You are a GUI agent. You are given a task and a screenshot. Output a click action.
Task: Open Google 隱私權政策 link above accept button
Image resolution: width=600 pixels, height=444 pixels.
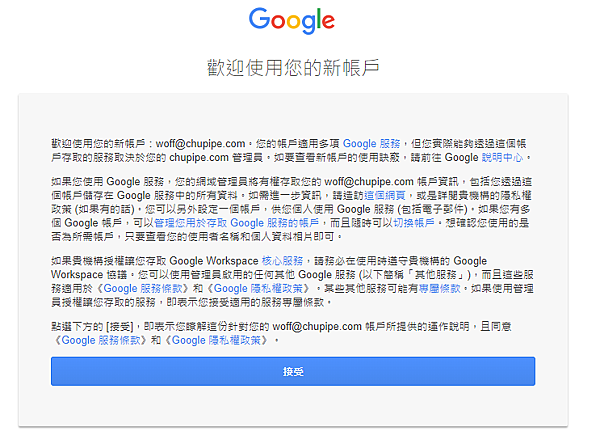216,340
